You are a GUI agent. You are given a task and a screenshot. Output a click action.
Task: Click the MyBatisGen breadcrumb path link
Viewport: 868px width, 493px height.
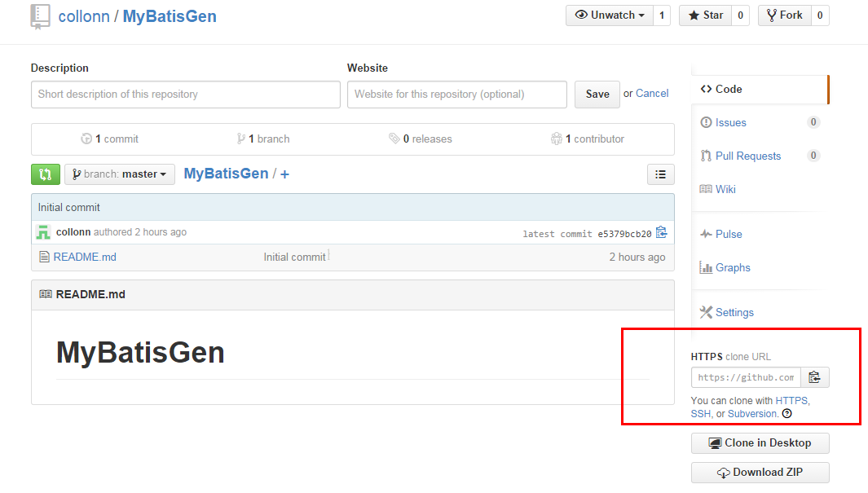pyautogui.click(x=226, y=174)
